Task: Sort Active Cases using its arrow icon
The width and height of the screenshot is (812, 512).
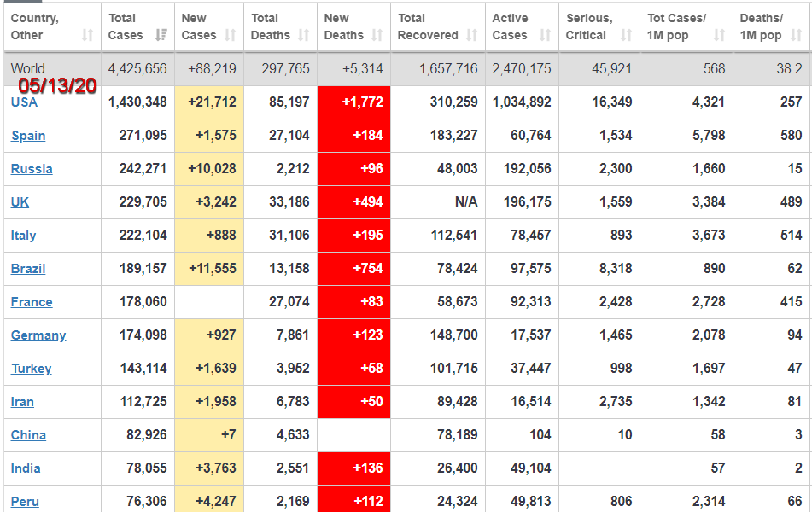Action: (x=546, y=36)
